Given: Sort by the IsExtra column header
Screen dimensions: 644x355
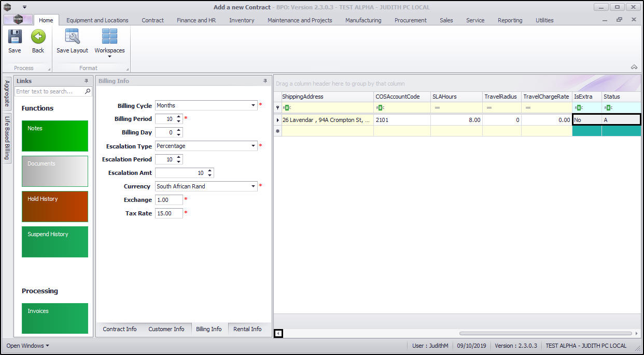Looking at the screenshot, I should 587,97.
